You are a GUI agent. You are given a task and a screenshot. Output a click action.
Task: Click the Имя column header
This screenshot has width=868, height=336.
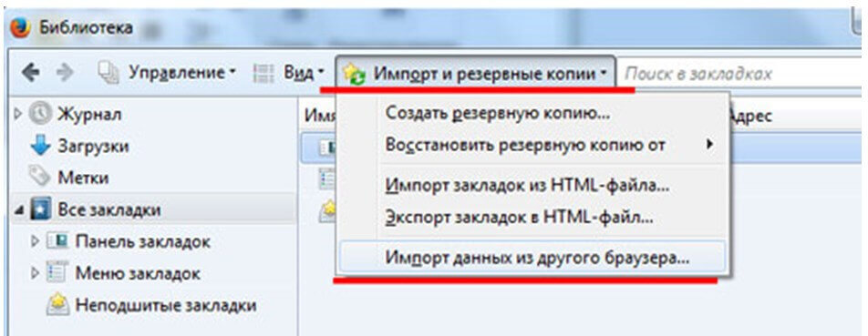320,116
